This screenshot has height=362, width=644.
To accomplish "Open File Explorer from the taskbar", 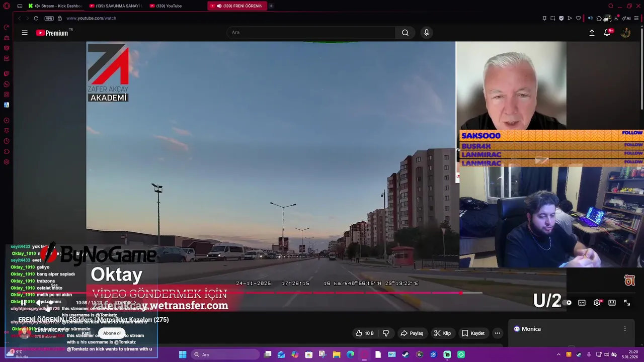I will pos(337,354).
